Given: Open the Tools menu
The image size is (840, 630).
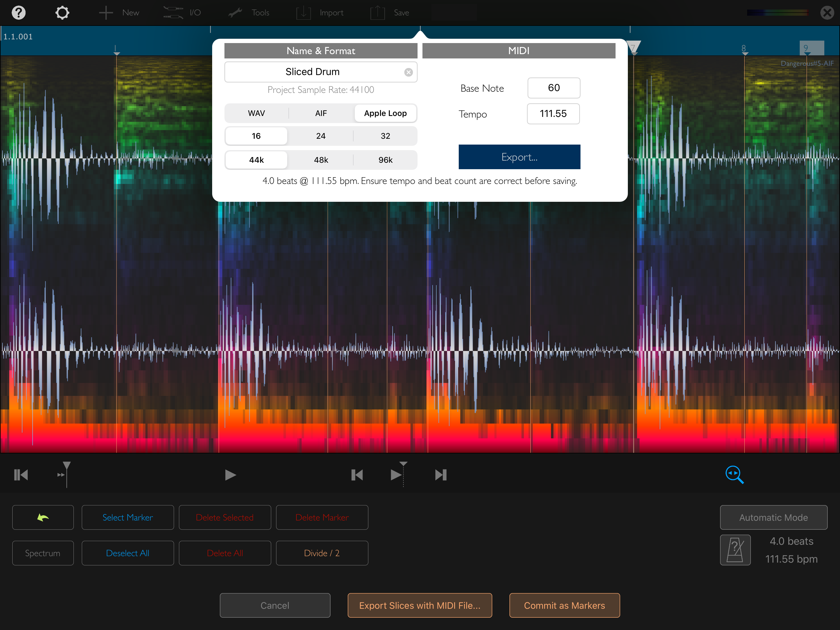Looking at the screenshot, I should click(x=249, y=13).
